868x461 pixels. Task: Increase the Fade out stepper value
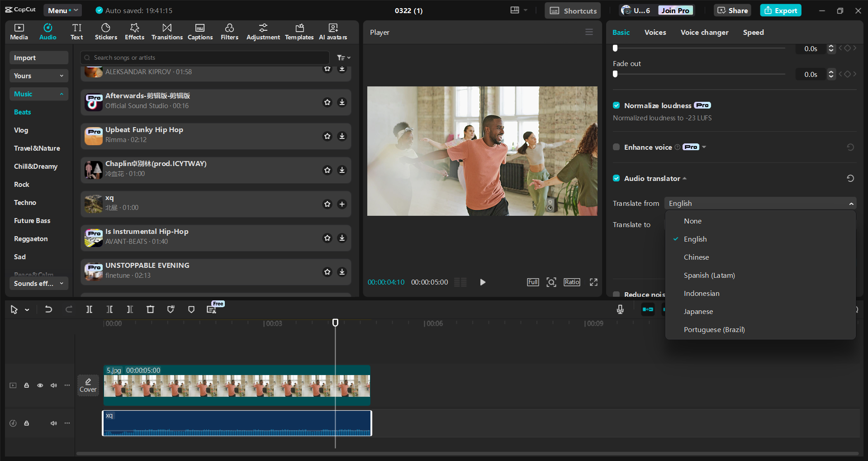click(831, 72)
